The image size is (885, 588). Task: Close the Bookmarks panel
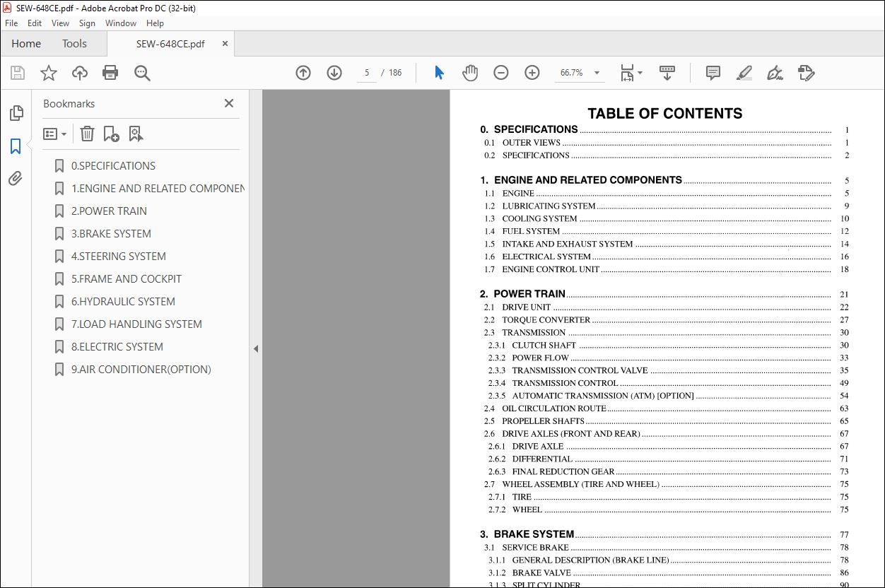point(228,103)
